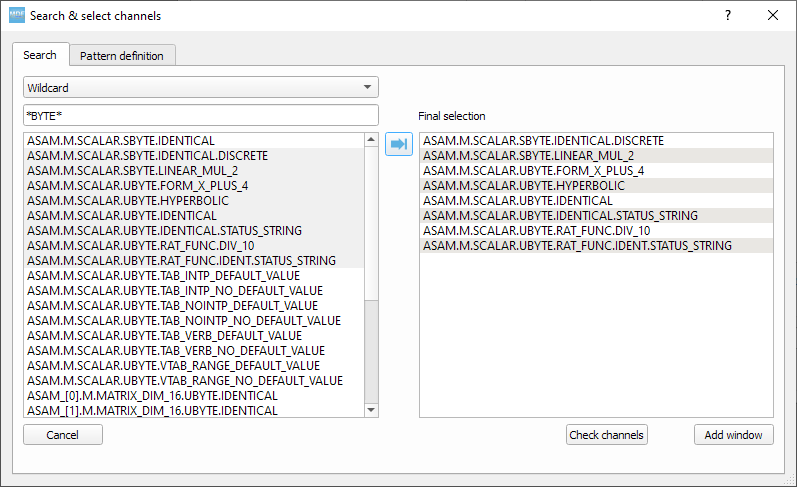Click the results list scroll down arrow
Image resolution: width=797 pixels, height=487 pixels.
click(372, 410)
